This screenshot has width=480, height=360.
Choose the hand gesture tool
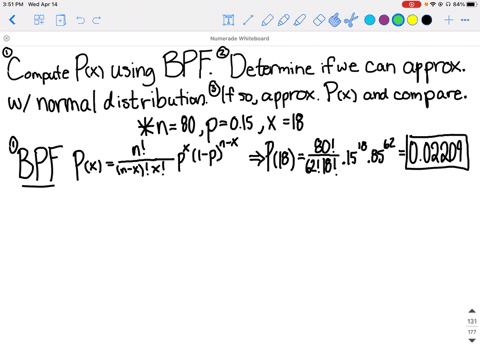[335, 20]
